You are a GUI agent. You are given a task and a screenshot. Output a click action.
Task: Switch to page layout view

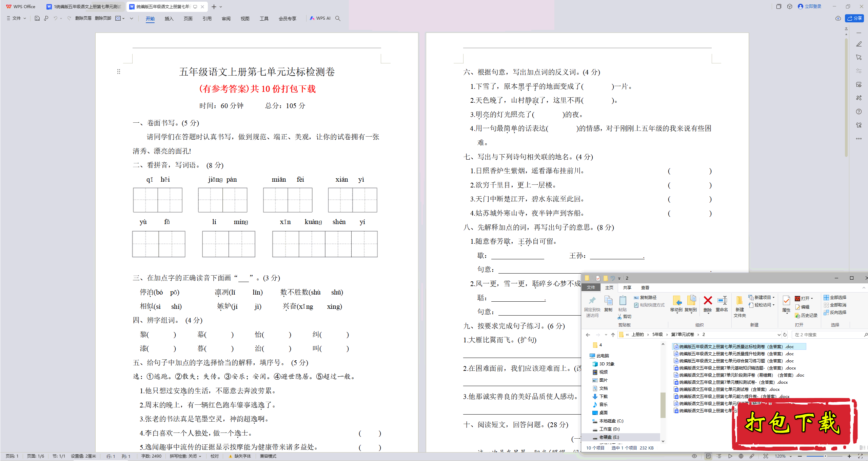pos(708,456)
